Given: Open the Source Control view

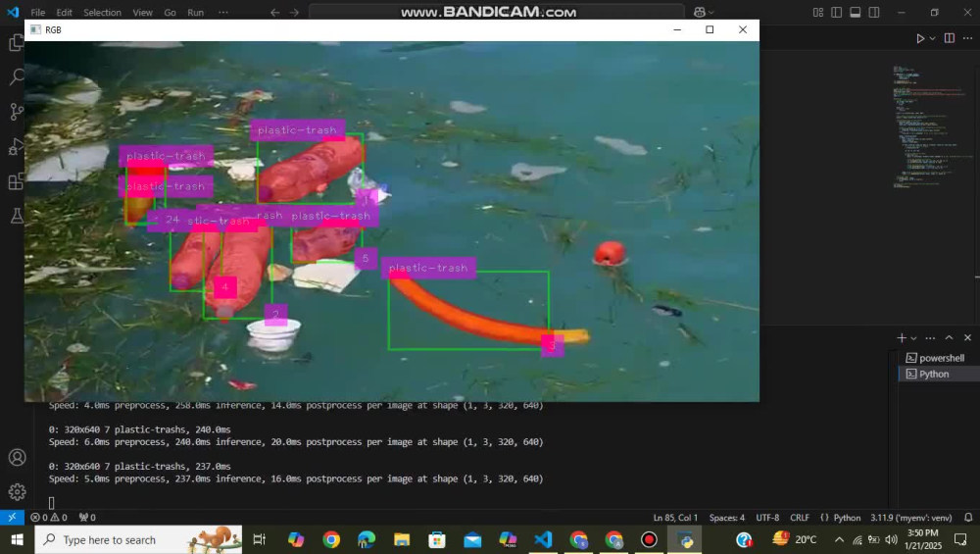Looking at the screenshot, I should (17, 112).
